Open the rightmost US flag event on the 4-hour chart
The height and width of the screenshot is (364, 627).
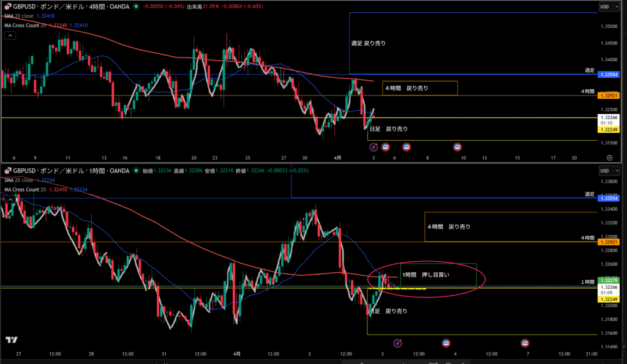[457, 147]
